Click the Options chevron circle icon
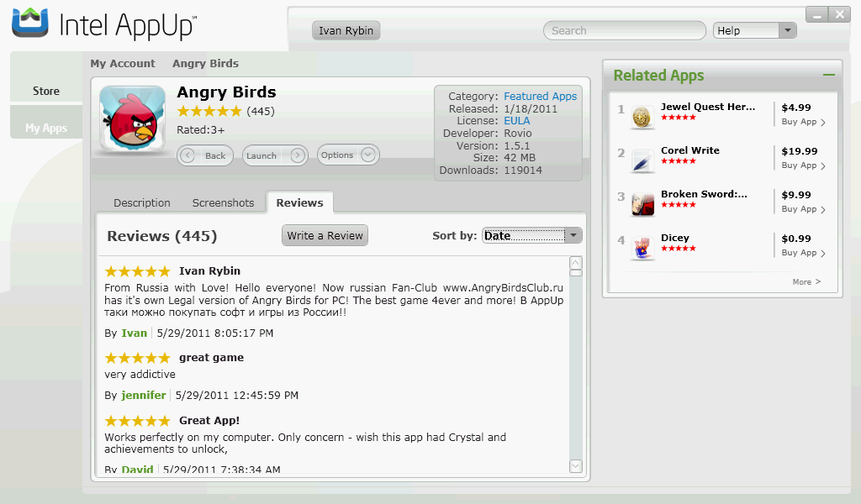861x504 pixels. pos(368,155)
